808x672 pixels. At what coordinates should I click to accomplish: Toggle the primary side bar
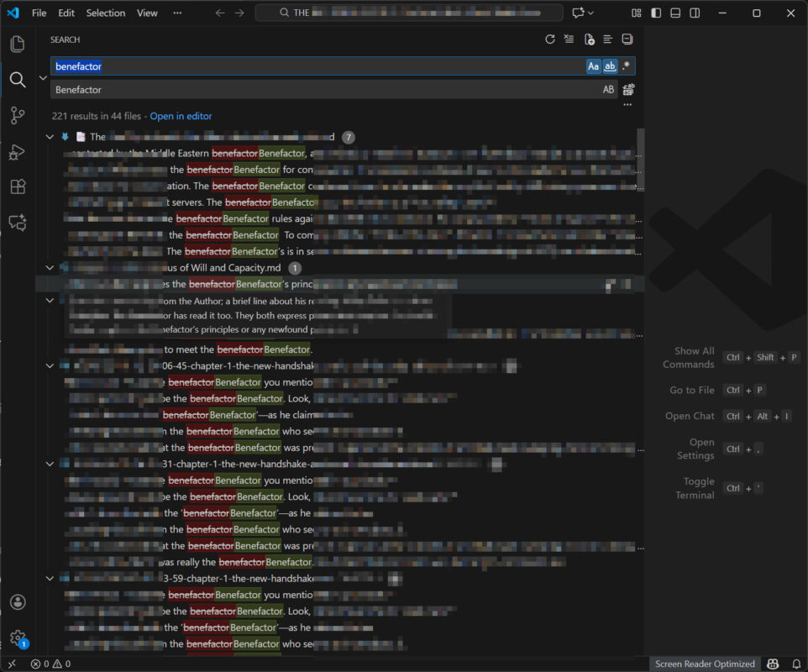(656, 13)
